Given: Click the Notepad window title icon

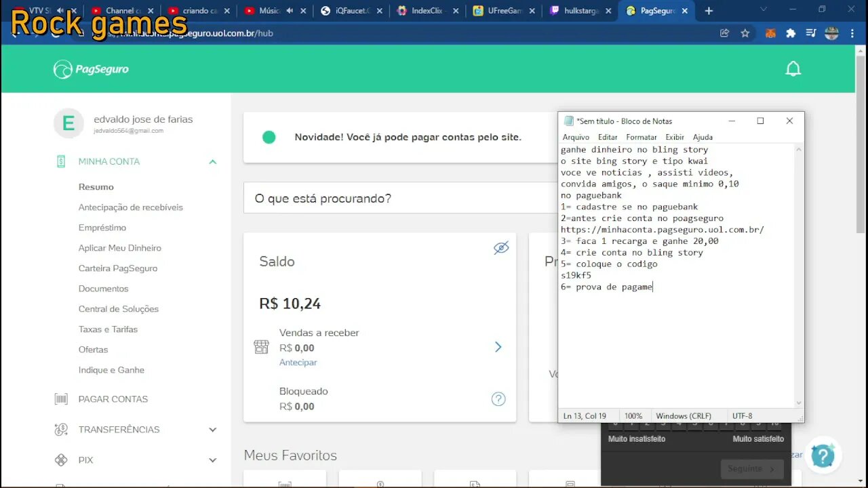Looking at the screenshot, I should point(568,121).
